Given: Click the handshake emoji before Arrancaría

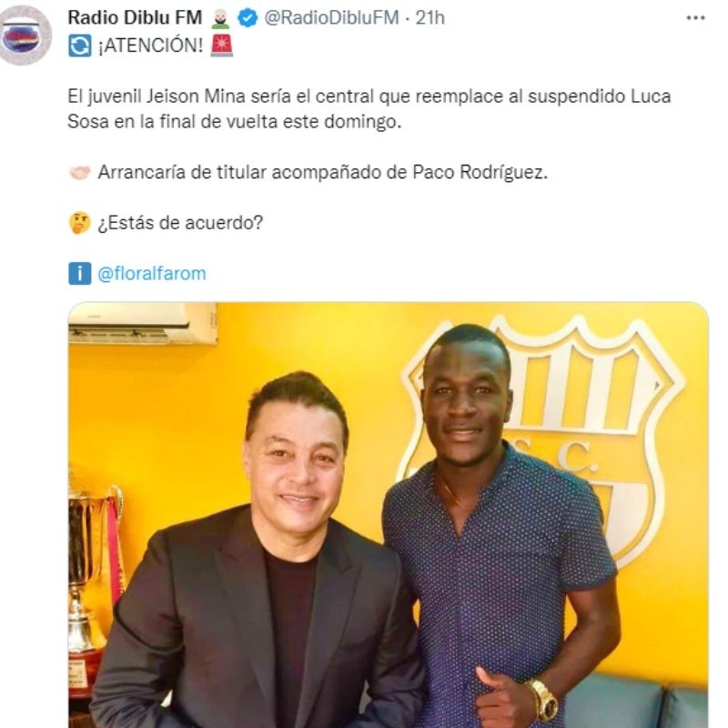Looking at the screenshot, I should pyautogui.click(x=80, y=173).
